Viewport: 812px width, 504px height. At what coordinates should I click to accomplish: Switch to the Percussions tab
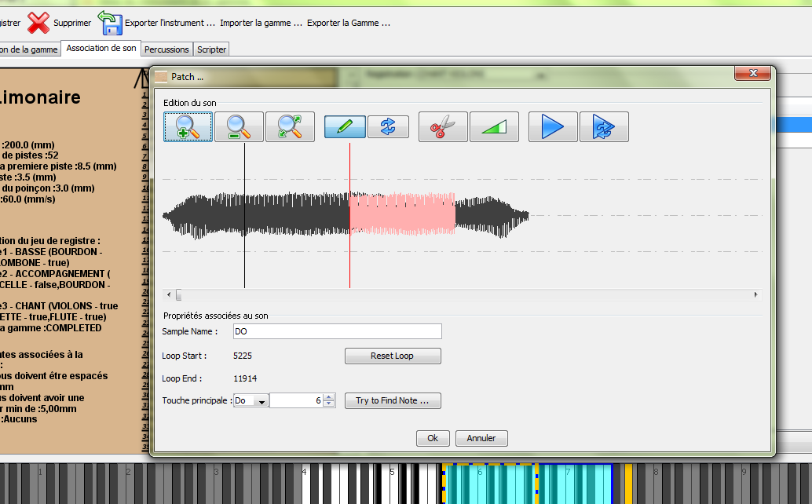point(166,48)
